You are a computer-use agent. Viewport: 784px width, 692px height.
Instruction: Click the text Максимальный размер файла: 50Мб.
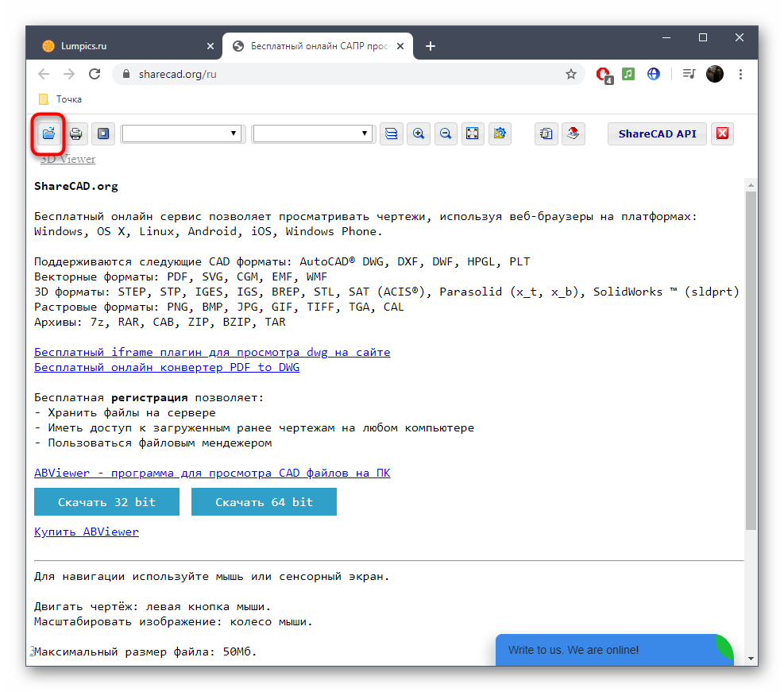tap(145, 651)
